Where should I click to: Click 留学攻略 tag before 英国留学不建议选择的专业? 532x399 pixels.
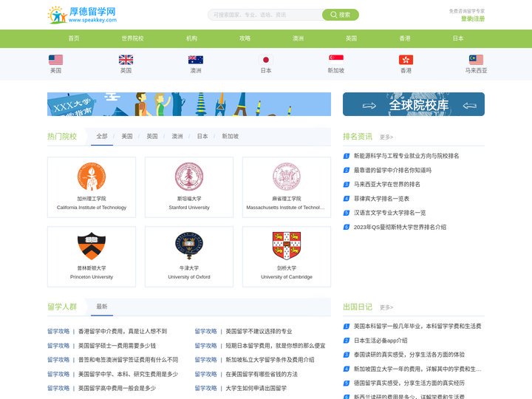(x=206, y=332)
